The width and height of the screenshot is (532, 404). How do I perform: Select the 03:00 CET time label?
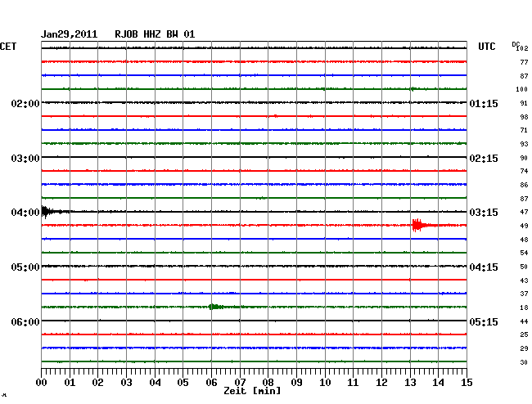pyautogui.click(x=25, y=159)
